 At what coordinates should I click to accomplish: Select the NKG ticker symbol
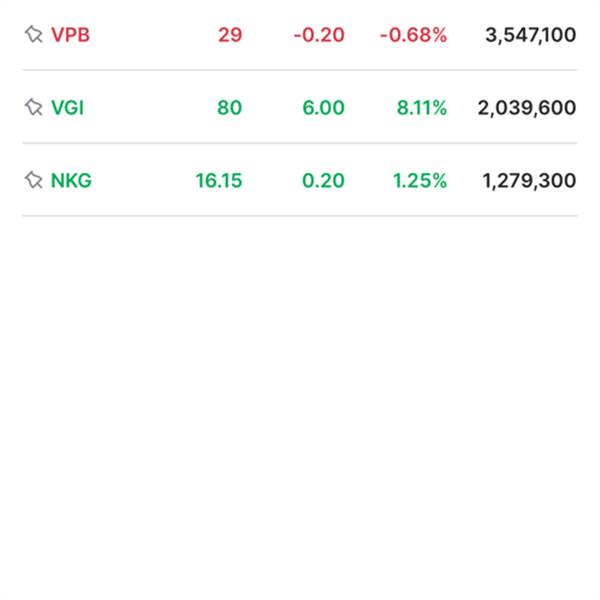coord(71,181)
